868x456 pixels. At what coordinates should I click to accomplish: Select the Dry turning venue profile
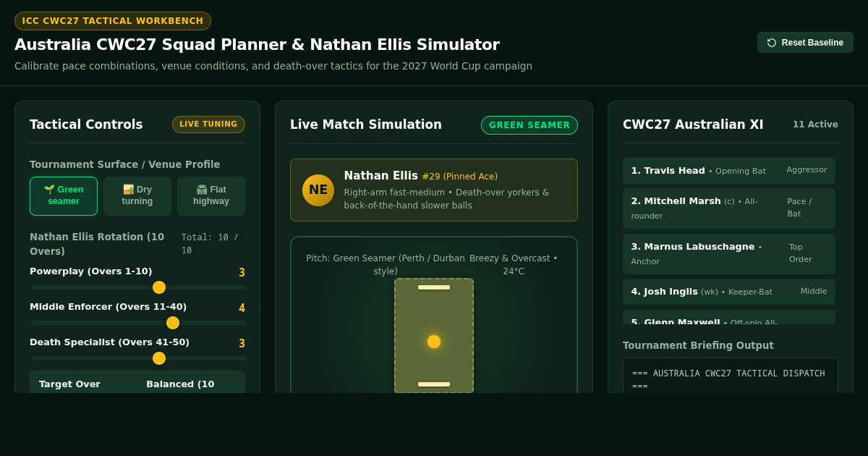(137, 196)
